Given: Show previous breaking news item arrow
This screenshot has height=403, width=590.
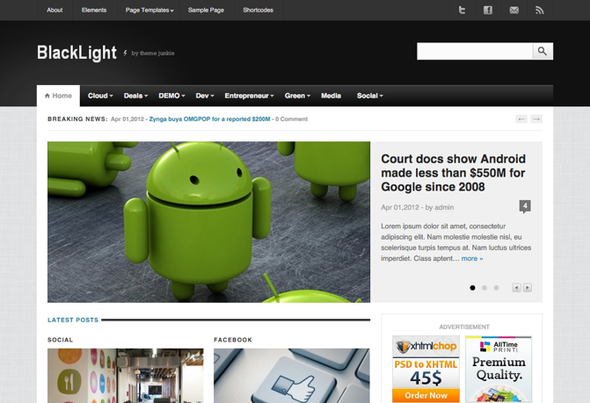Looking at the screenshot, I should coord(521,119).
